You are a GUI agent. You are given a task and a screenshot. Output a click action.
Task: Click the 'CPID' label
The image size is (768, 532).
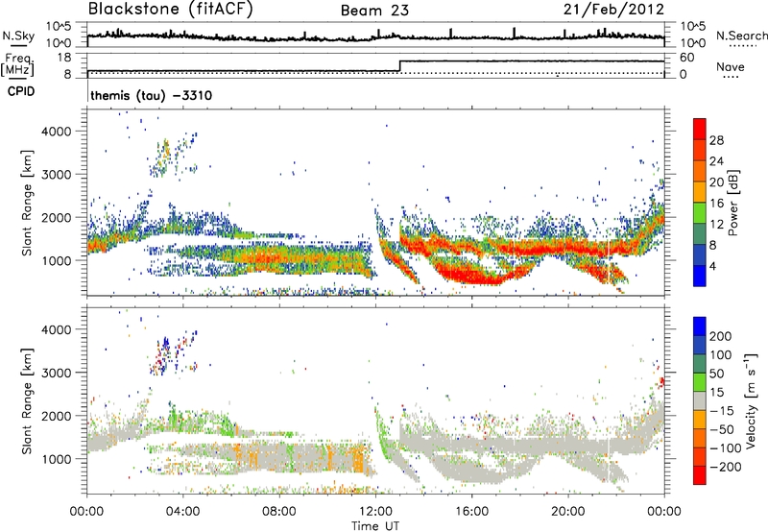pyautogui.click(x=21, y=91)
